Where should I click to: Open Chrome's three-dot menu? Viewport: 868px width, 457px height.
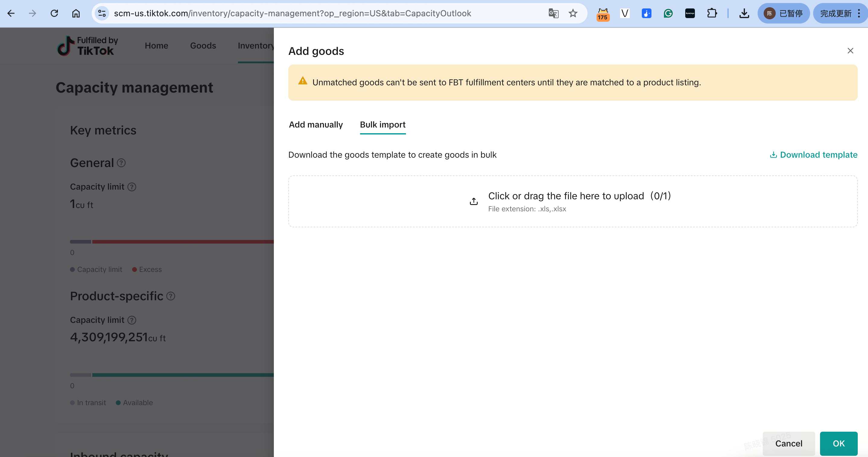coord(859,14)
